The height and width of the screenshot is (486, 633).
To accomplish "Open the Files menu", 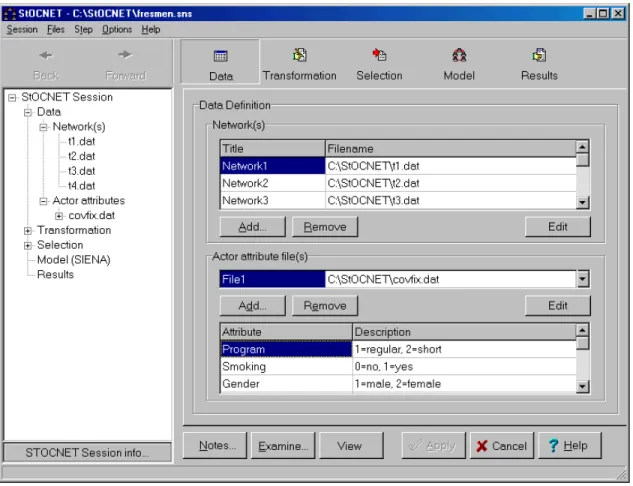I will [x=56, y=29].
